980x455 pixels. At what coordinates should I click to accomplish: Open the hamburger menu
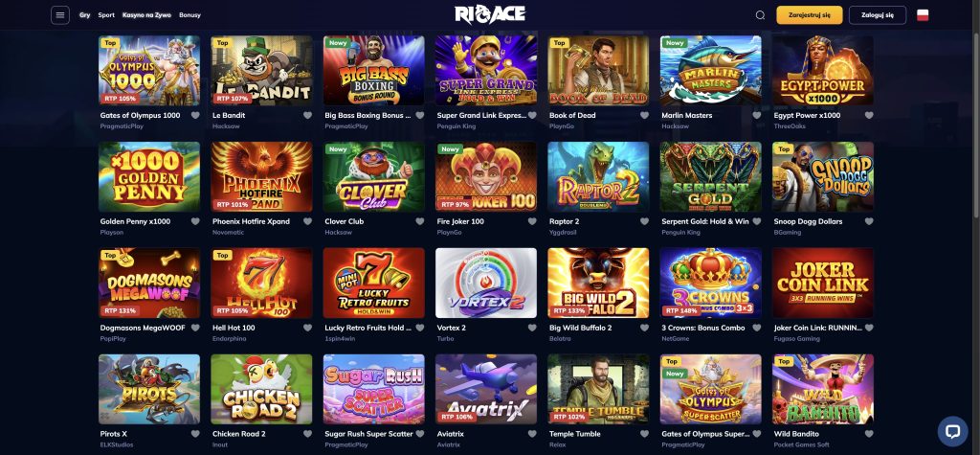60,15
